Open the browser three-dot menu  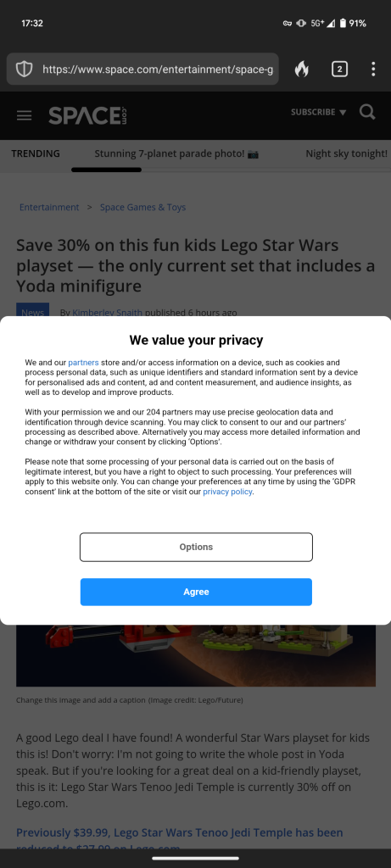[x=373, y=70]
